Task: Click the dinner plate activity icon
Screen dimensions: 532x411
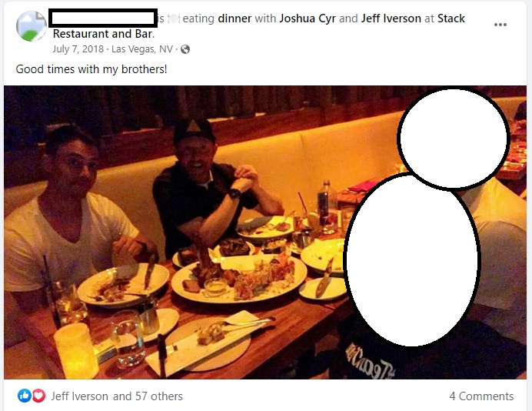Action: point(174,18)
